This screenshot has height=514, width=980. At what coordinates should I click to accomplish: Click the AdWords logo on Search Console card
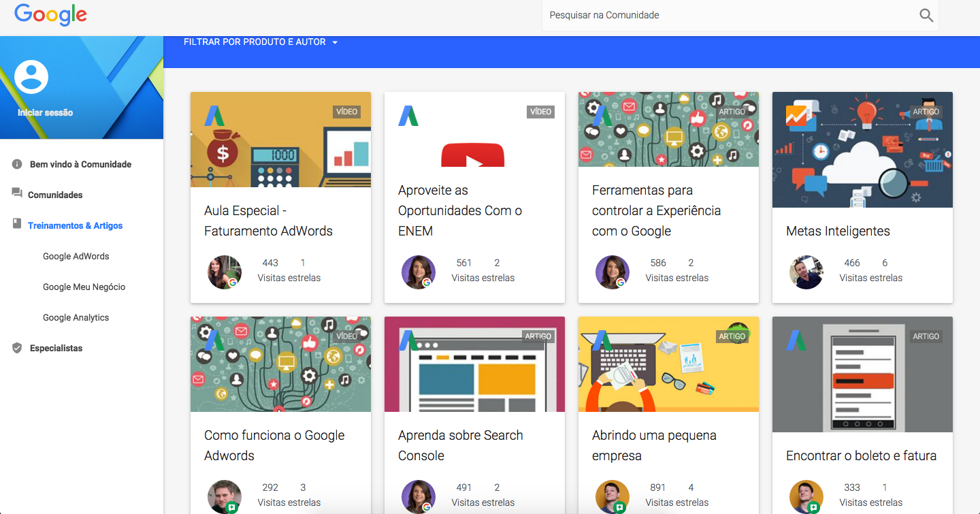tap(408, 340)
